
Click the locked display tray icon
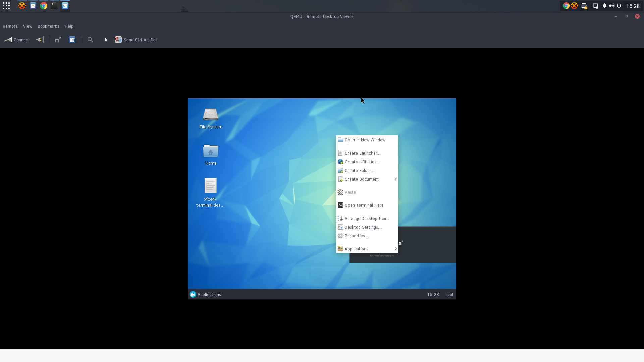click(595, 6)
